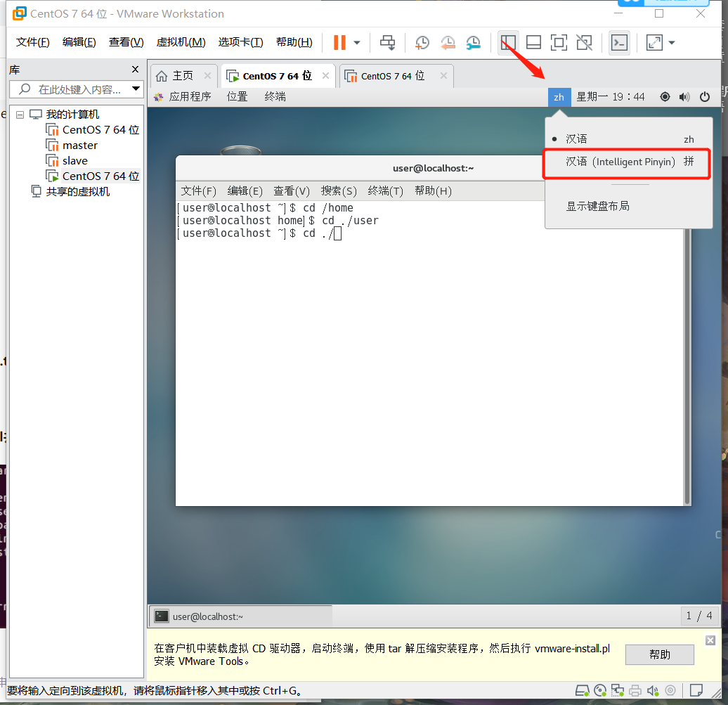This screenshot has height=705, width=728.
Task: Open the 位置 menu in the guest panel
Action: [x=237, y=96]
